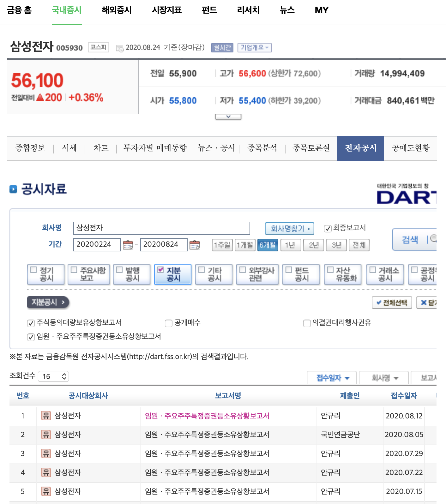Screen dimensions: 446x504
Task: Select 3년 period button
Action: [x=336, y=245]
